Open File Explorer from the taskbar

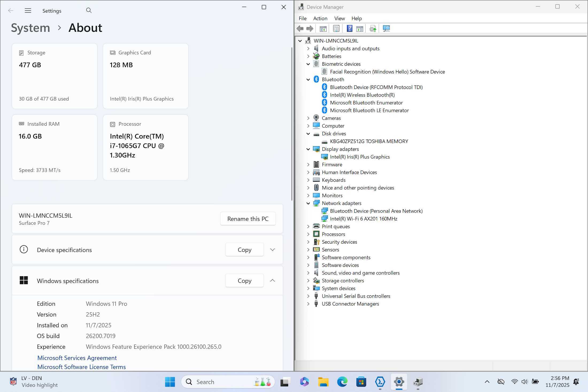(323, 382)
